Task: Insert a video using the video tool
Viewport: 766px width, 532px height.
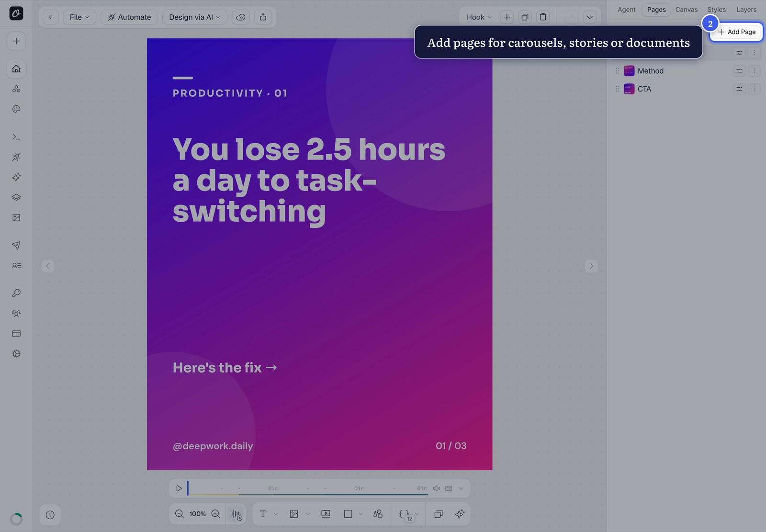Action: click(326, 514)
